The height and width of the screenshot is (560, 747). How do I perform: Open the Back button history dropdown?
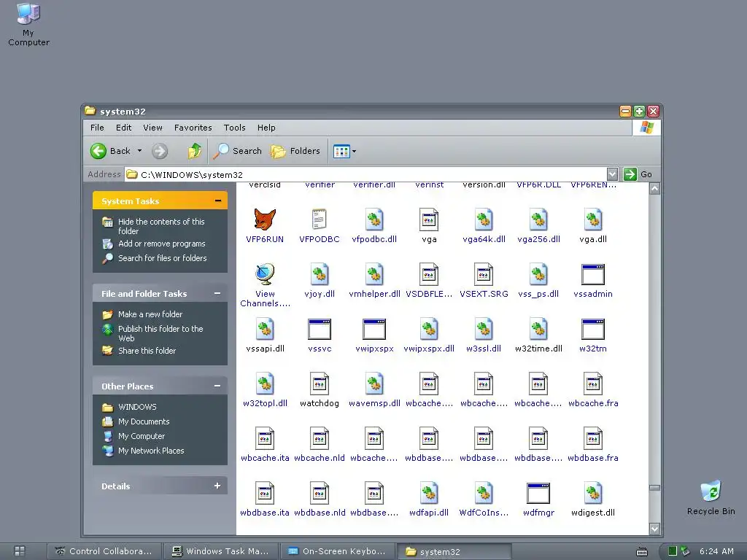(x=139, y=151)
